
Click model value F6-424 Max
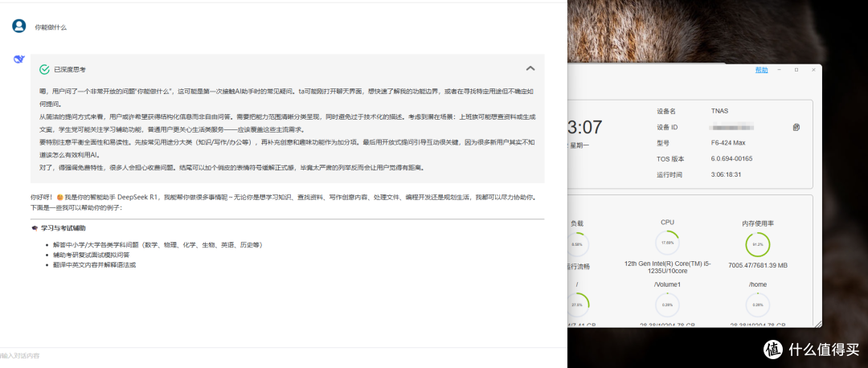[728, 143]
